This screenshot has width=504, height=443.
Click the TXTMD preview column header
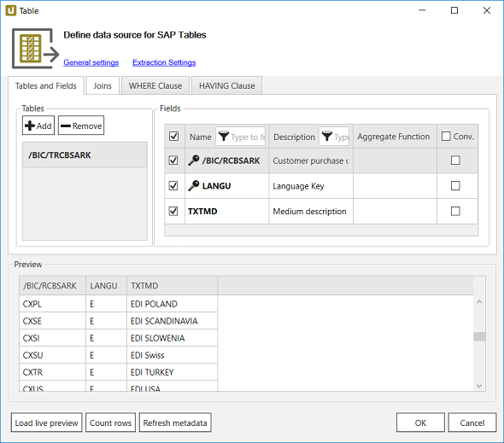pyautogui.click(x=173, y=286)
